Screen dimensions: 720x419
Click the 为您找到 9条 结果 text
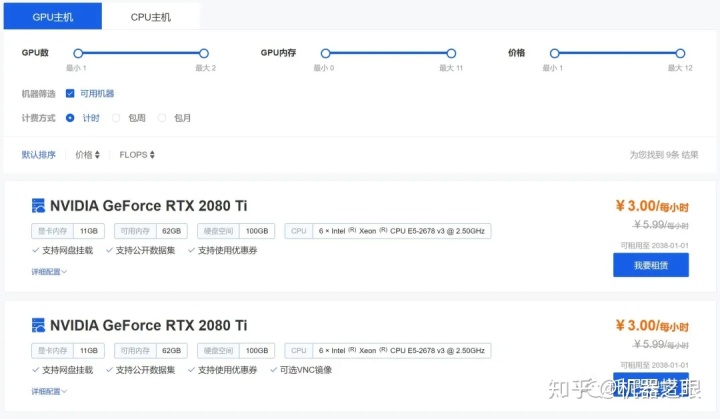(x=664, y=155)
